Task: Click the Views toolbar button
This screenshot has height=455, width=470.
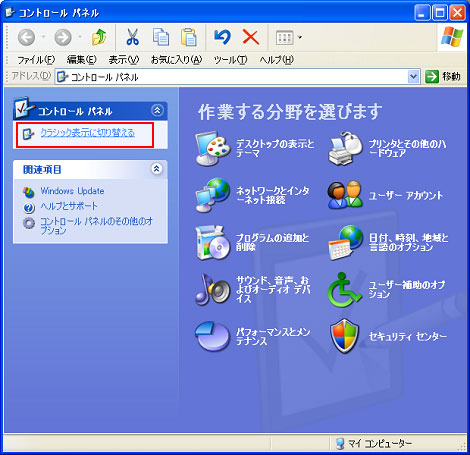Action: click(284, 37)
